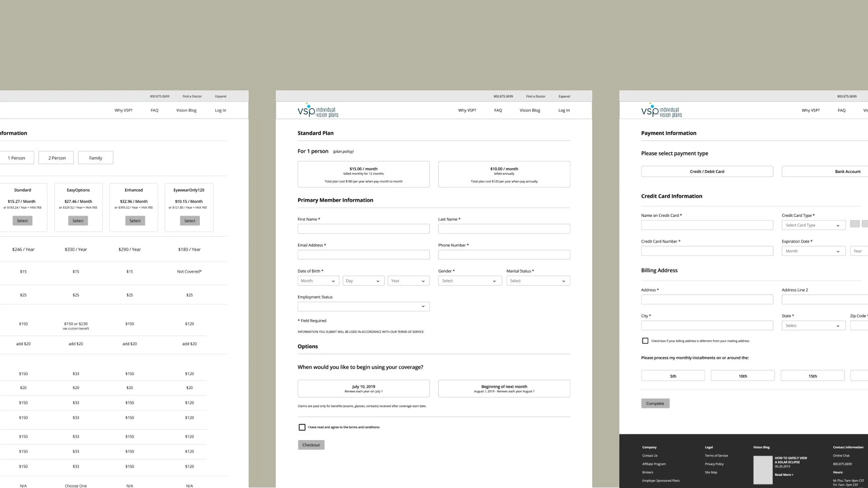Click Select under the EasyOptions plan
868x488 pixels.
78,221
